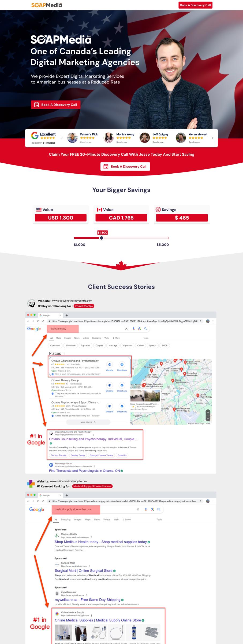
Task: Select the News tab in medical supply results
Action: [97, 519]
